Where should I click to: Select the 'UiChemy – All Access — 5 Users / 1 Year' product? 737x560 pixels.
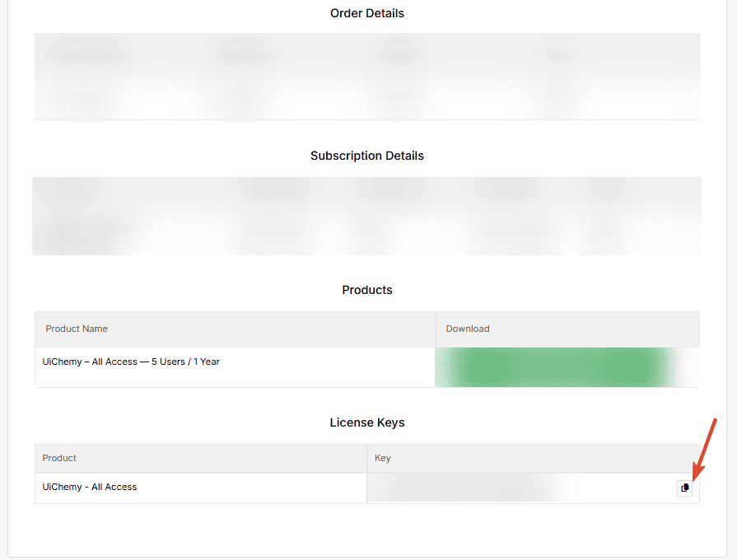131,362
